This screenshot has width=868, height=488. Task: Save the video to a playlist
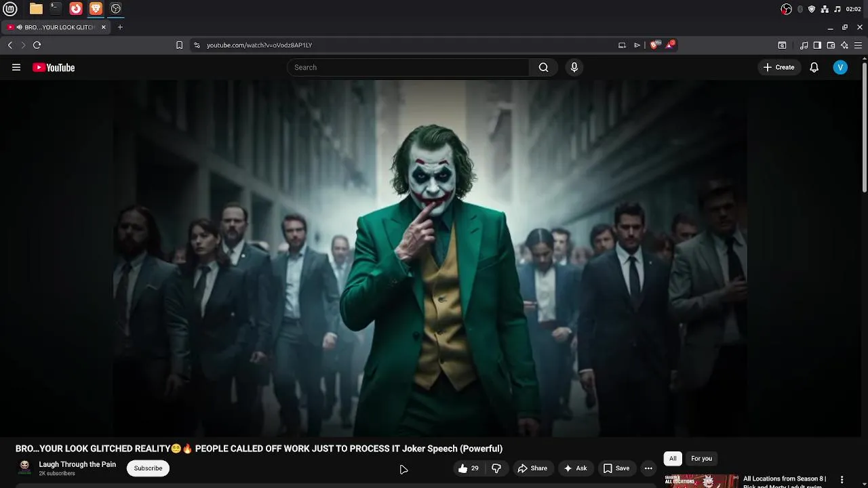[x=616, y=468]
